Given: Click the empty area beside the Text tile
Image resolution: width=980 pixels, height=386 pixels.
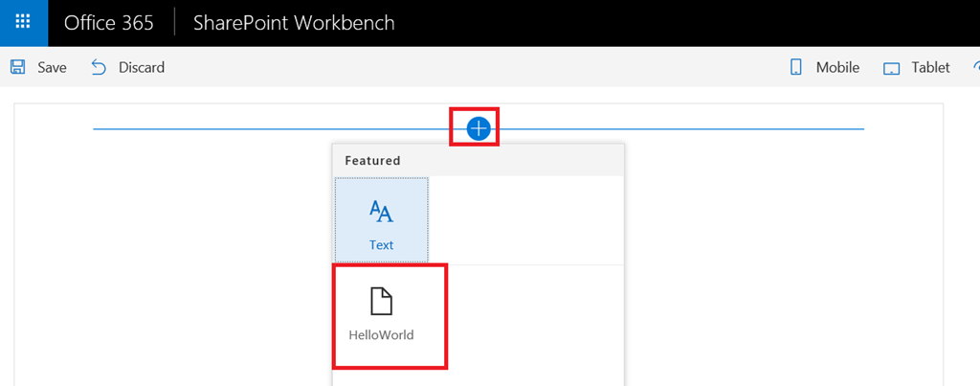Looking at the screenshot, I should point(526,219).
